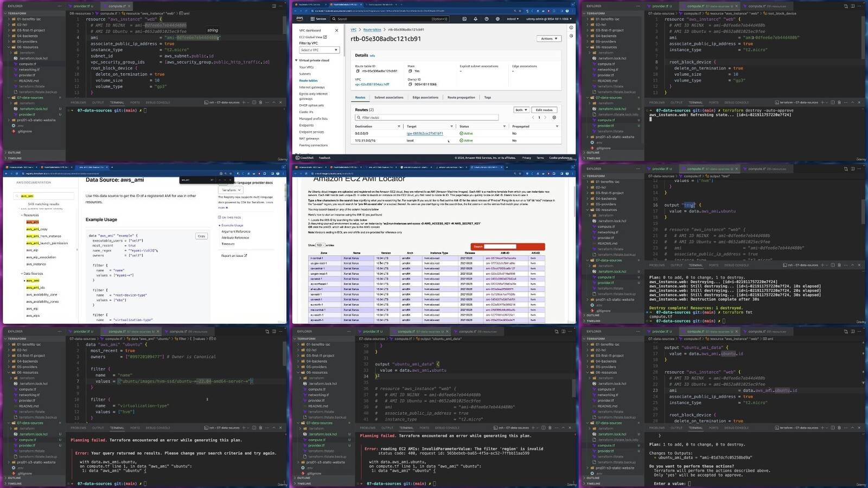Image resolution: width=868 pixels, height=488 pixels.
Task: Open the Both dropdown above the routes
Action: [521, 110]
